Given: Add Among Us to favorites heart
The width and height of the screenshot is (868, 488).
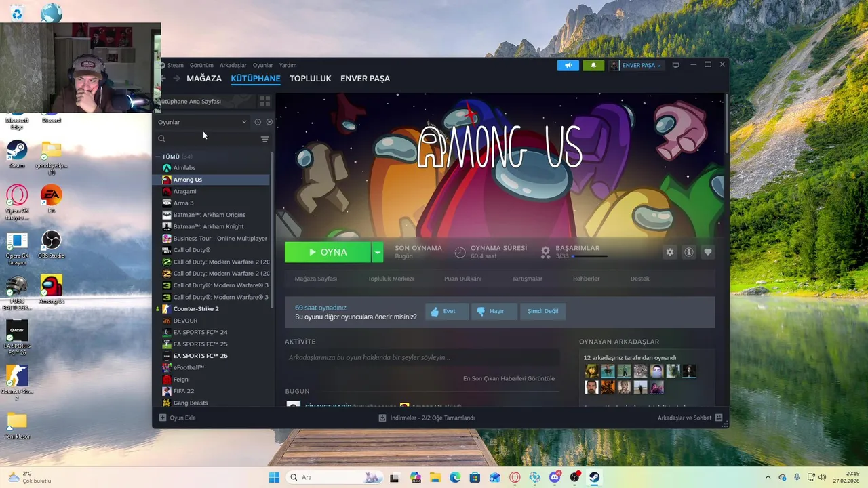Looking at the screenshot, I should point(708,252).
